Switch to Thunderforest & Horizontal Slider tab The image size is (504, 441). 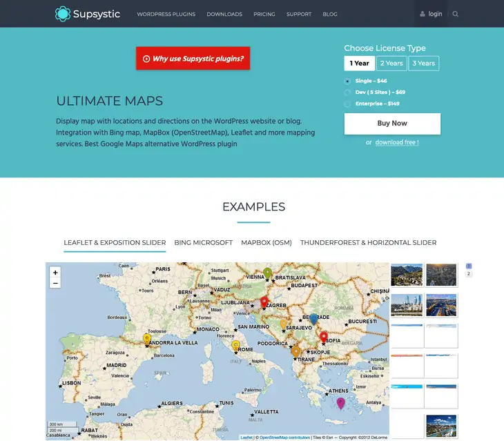(x=369, y=242)
